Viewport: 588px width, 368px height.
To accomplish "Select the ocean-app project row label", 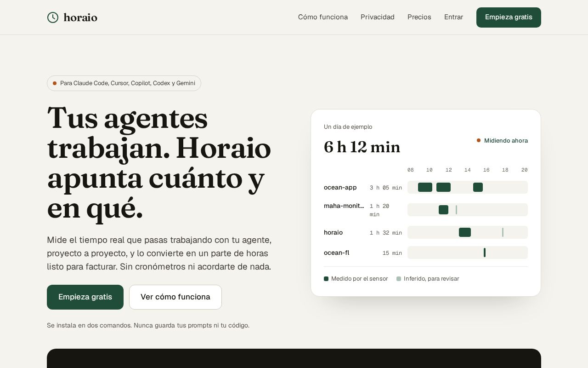I will point(340,187).
